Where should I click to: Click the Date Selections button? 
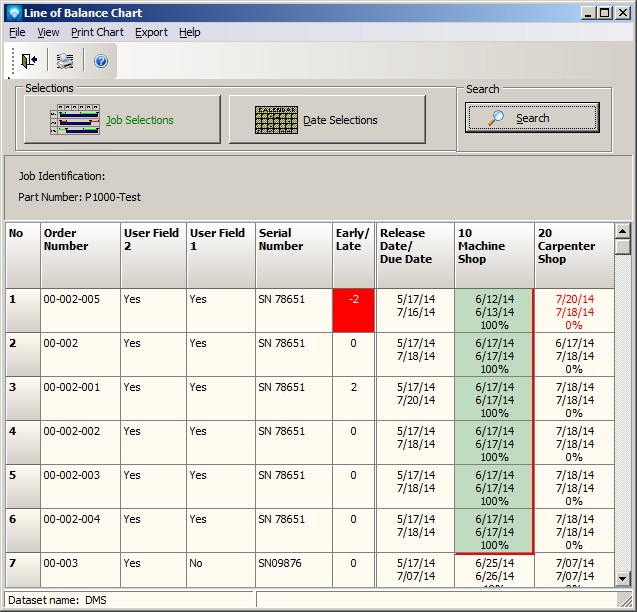[x=327, y=120]
